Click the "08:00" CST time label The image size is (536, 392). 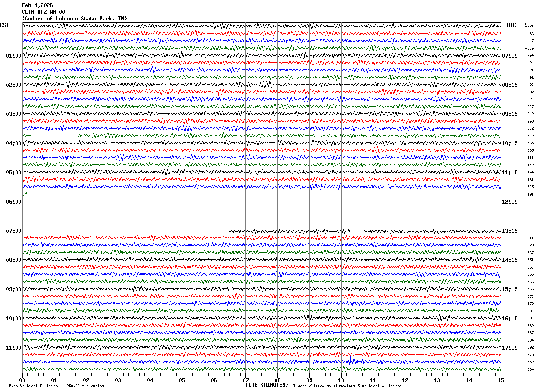point(13,260)
